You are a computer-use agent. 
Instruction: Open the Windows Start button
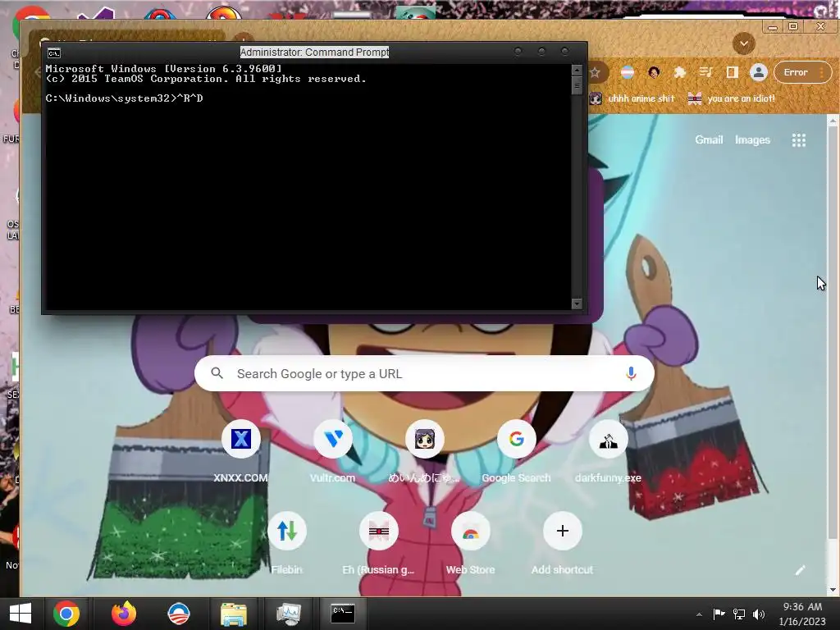point(21,614)
